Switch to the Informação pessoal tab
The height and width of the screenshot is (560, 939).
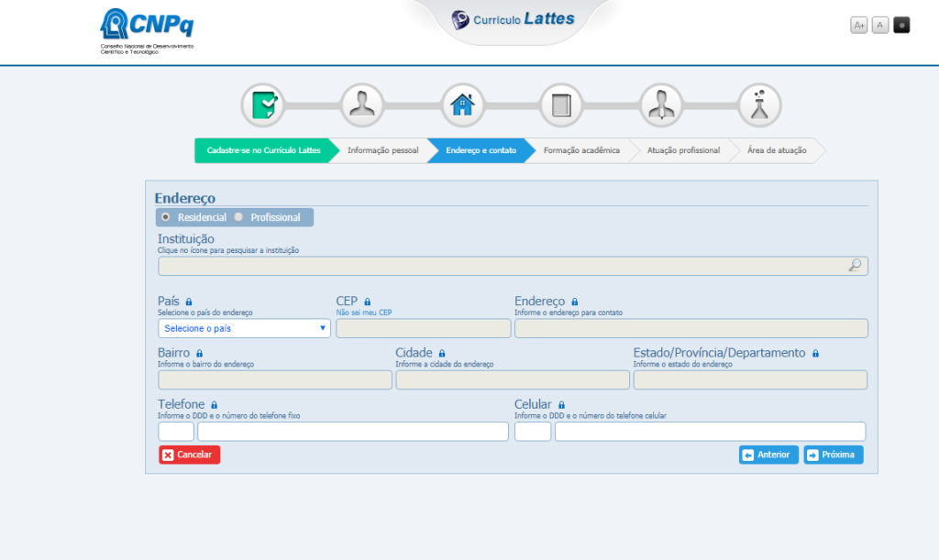(385, 150)
